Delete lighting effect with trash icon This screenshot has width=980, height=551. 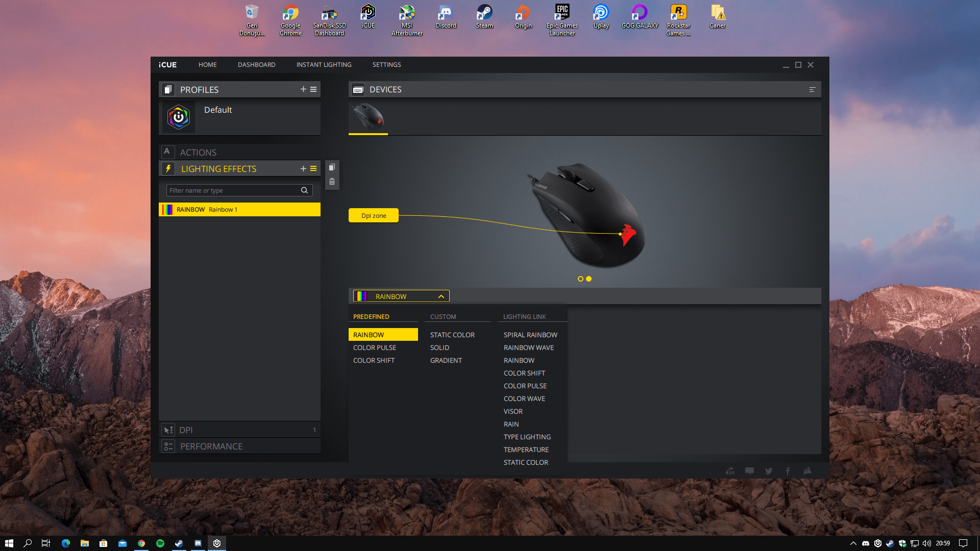(332, 182)
